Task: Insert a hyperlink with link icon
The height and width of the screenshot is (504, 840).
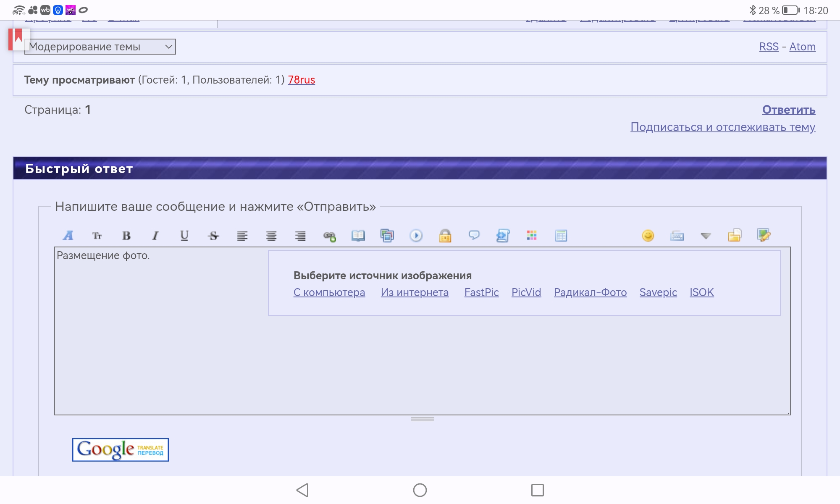Action: 329,236
